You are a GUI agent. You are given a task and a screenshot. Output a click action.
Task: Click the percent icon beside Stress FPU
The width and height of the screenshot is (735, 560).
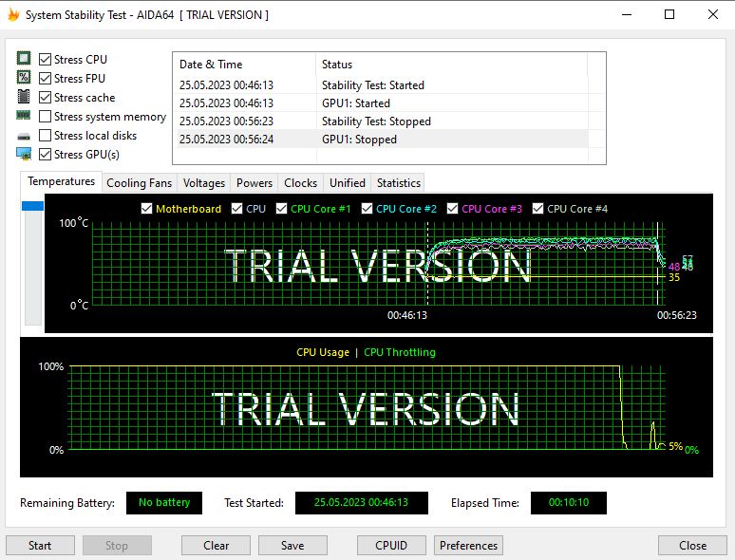(24, 77)
